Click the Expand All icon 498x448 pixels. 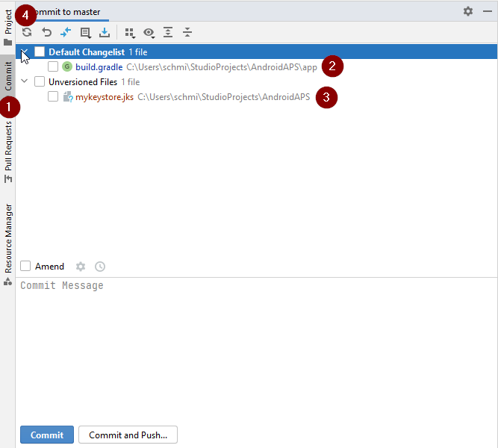point(168,32)
